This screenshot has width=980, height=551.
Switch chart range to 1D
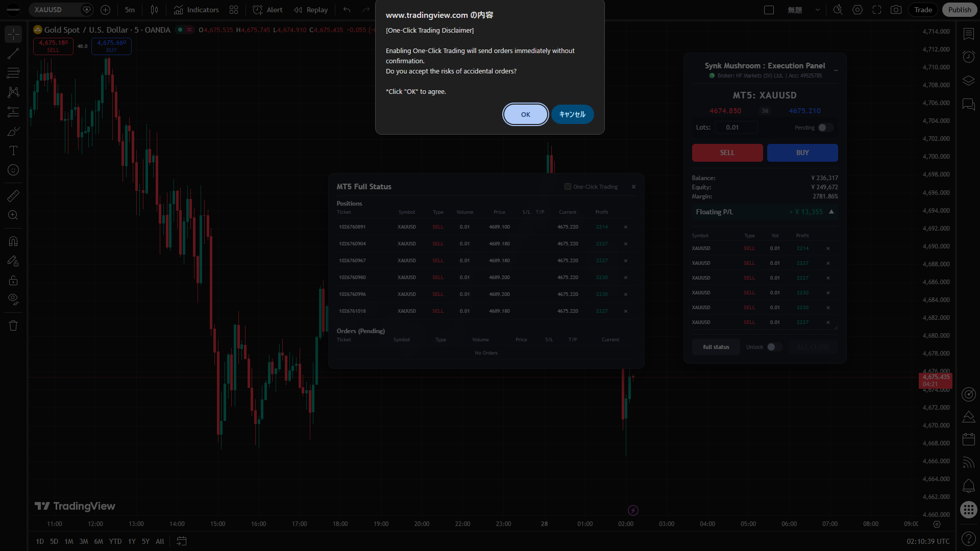coord(40,541)
